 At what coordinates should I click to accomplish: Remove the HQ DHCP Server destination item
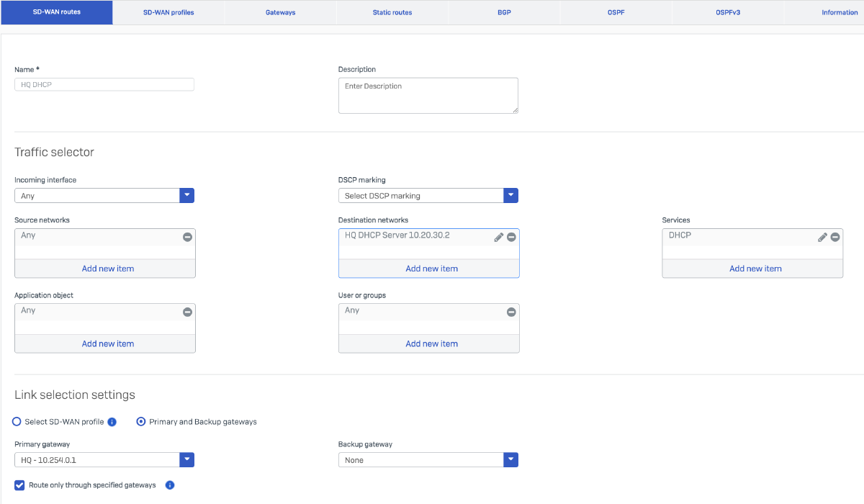point(511,236)
